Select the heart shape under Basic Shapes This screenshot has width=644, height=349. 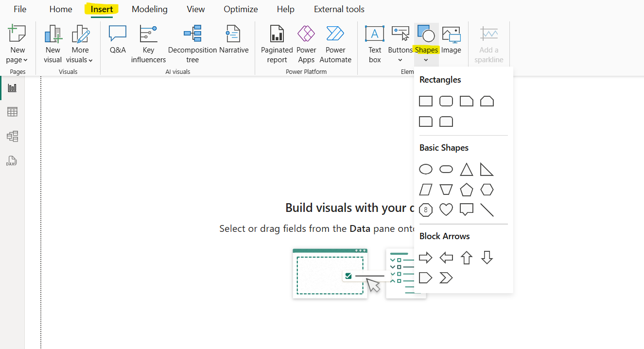pos(446,209)
